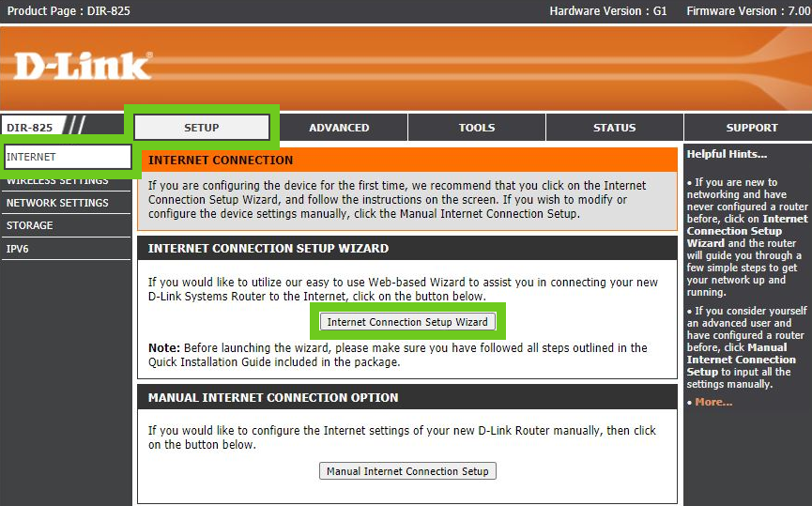Select the SUPPORT tab
Viewport: 812px width, 506px height.
[x=751, y=128]
